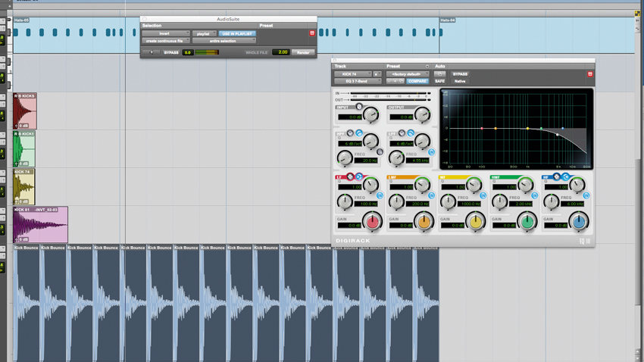Open the create continuous file dropdown

coord(166,41)
